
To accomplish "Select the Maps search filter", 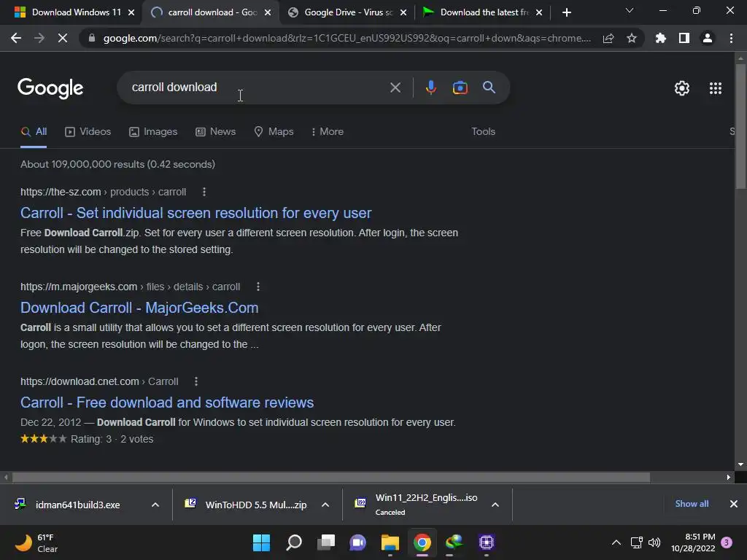I will (x=274, y=132).
